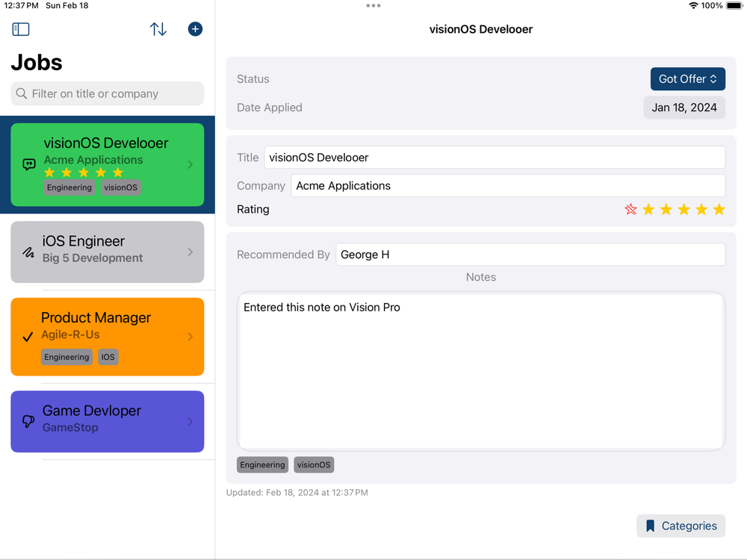Tap the Wi-Fi status icon
This screenshot has width=747, height=560.
693,6
